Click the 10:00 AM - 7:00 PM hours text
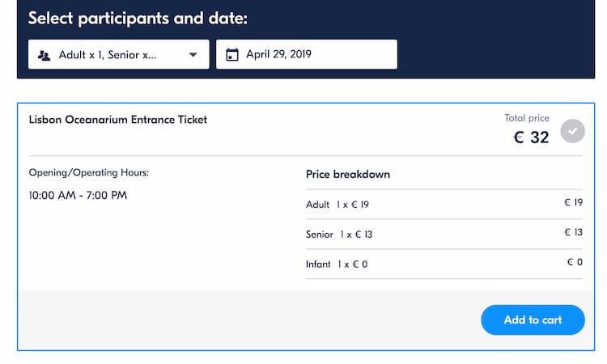The height and width of the screenshot is (364, 607). tap(78, 195)
